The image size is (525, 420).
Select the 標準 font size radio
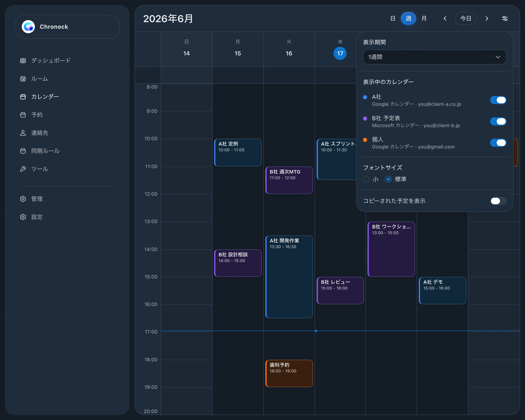388,179
